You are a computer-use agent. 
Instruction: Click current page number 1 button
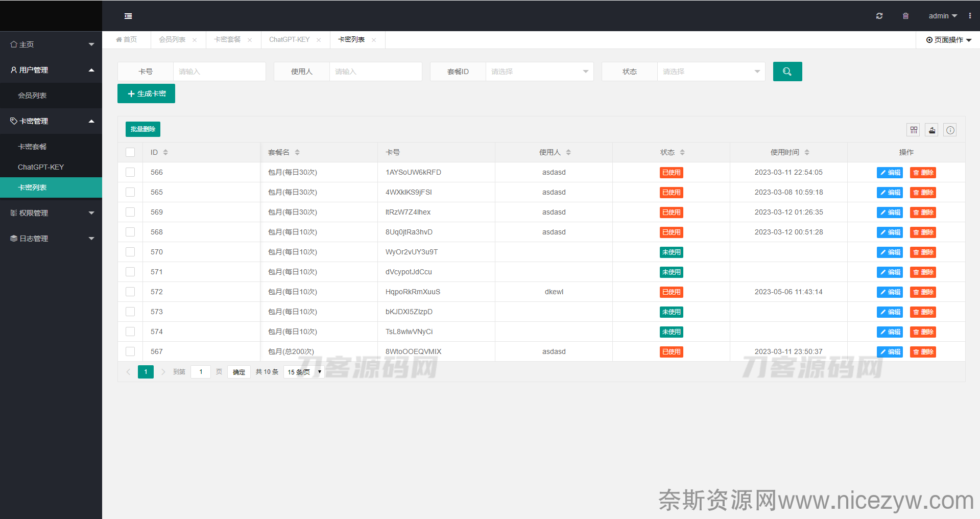pyautogui.click(x=146, y=372)
